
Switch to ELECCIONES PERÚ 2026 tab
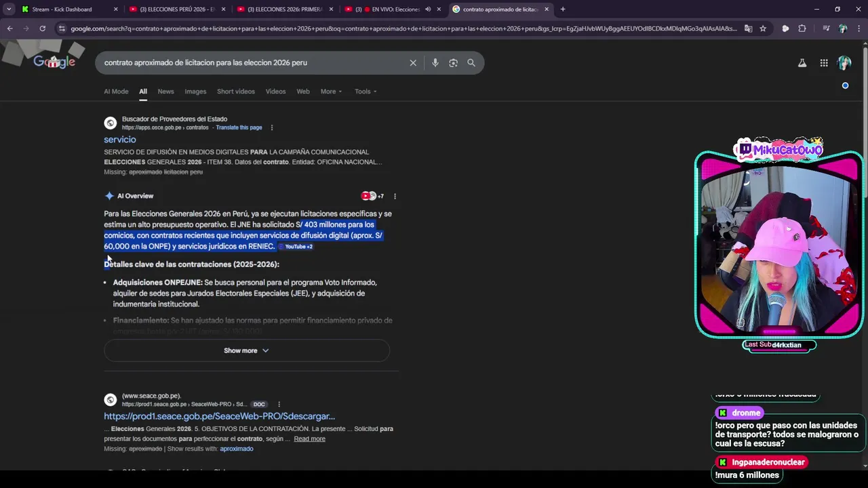pos(177,9)
